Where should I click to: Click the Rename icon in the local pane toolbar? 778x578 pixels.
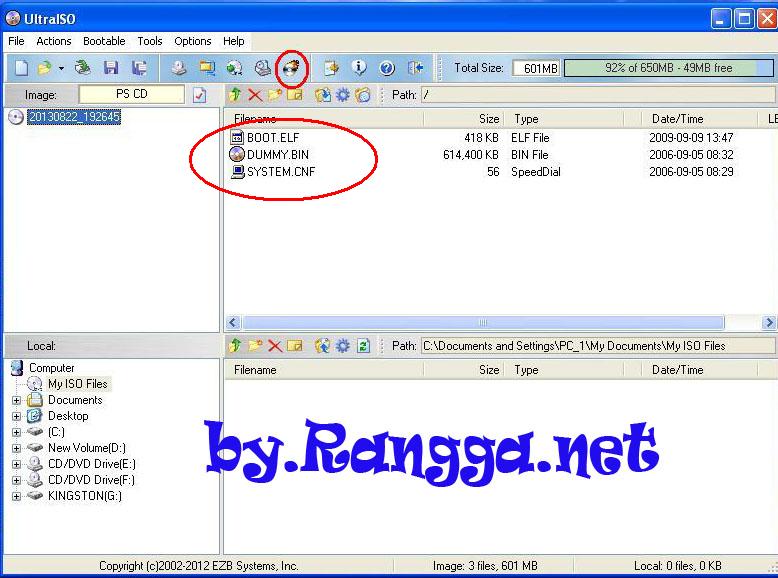(294, 345)
